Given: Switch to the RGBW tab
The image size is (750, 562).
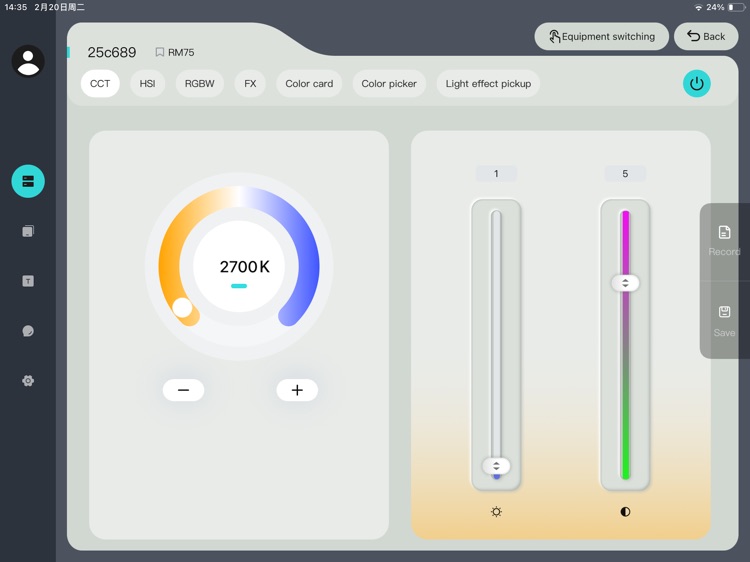Looking at the screenshot, I should pos(199,84).
